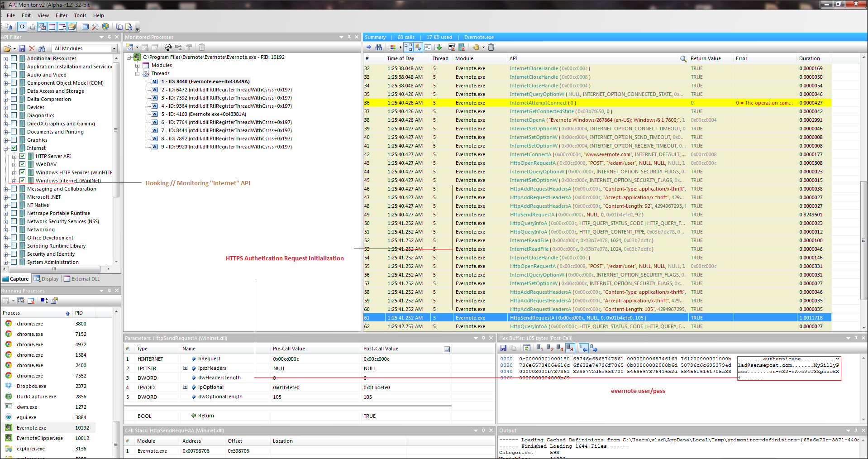Select the 4-byte grouping icon in Hex Buffer
Image resolution: width=868 pixels, height=459 pixels.
(560, 348)
